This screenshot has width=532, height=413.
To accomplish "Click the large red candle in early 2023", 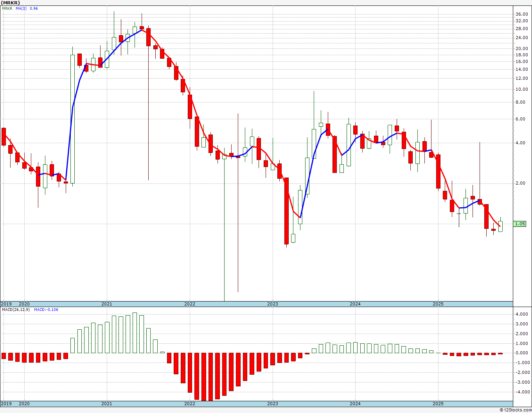I will click(286, 211).
